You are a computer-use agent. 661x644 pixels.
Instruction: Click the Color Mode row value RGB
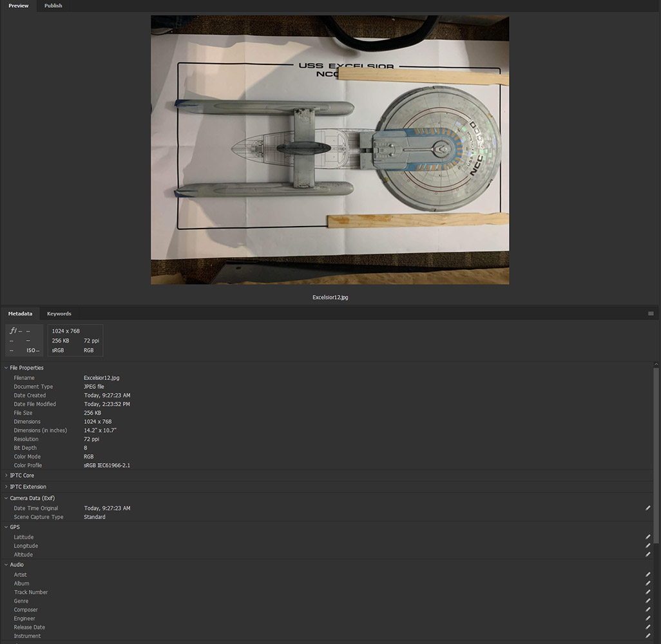(x=88, y=457)
